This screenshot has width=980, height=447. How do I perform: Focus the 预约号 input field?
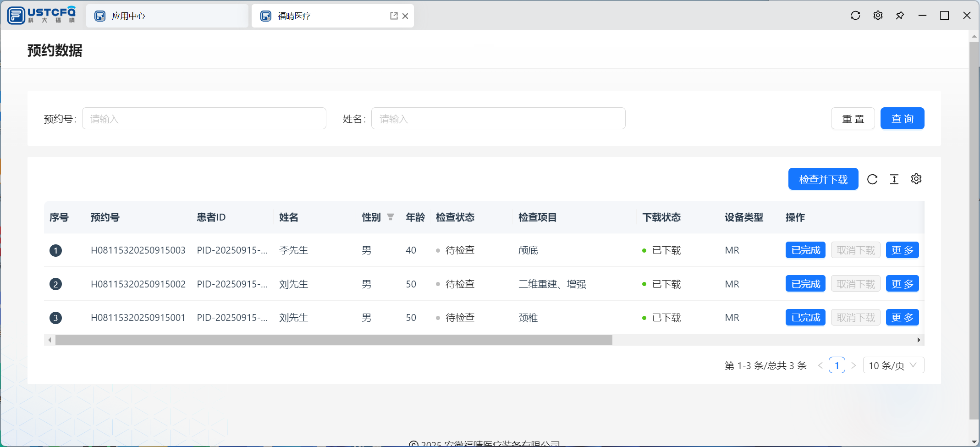click(204, 119)
